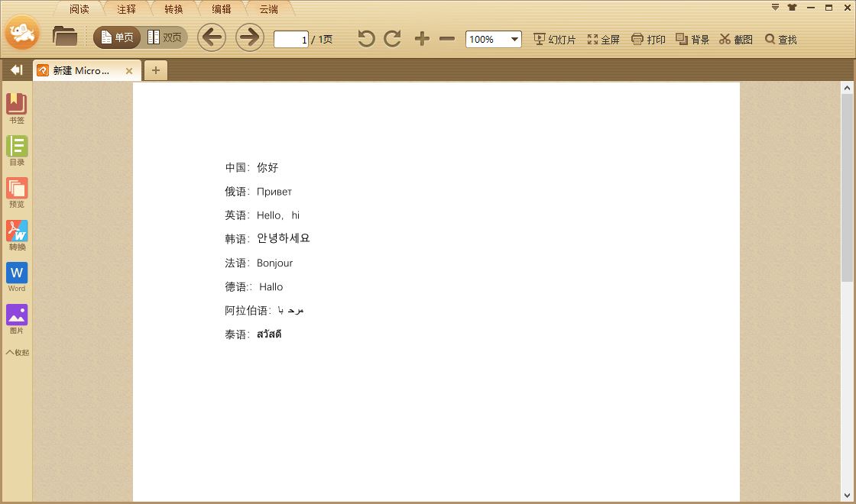Go forward using the right arrow button
Viewport: 856px width, 504px height.
coord(249,37)
